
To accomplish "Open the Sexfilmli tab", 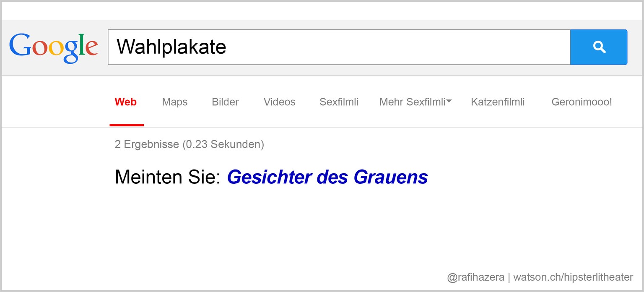I will click(339, 102).
